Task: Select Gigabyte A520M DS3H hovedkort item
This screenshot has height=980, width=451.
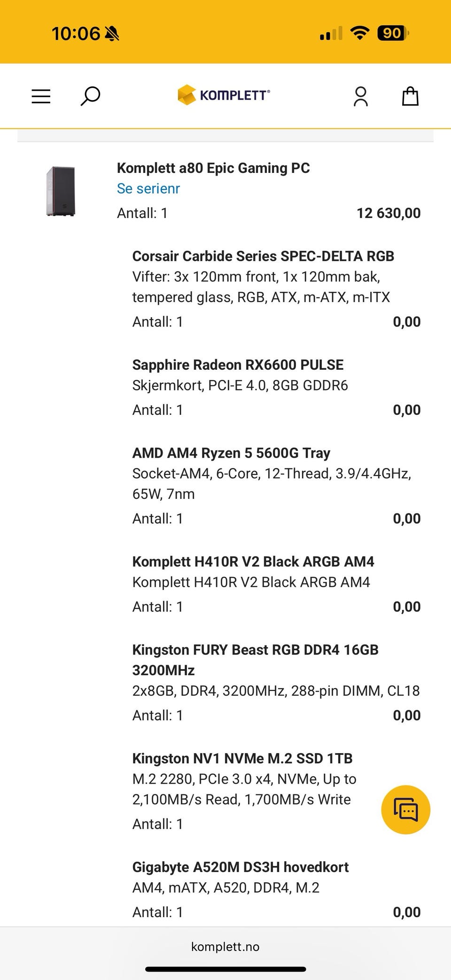Action: pos(241,867)
